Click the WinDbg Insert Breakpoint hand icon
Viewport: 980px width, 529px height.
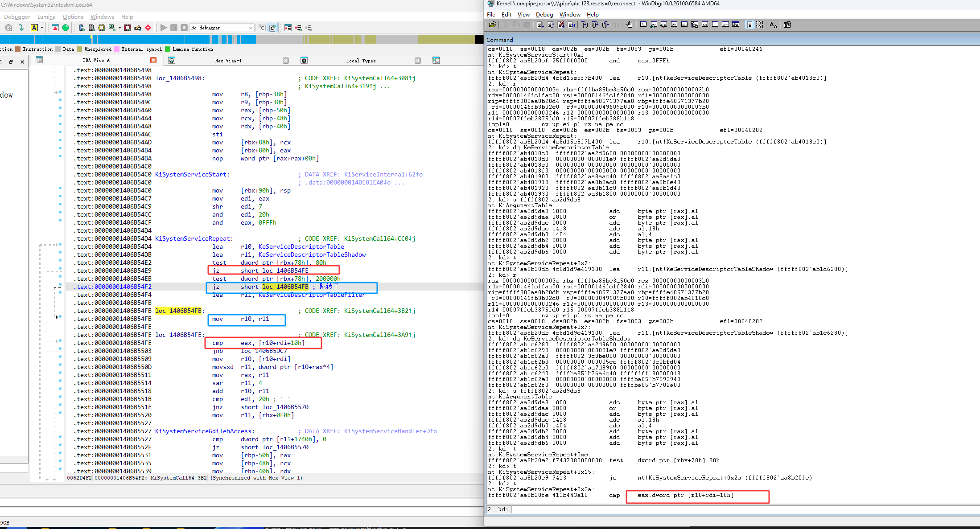pos(629,25)
